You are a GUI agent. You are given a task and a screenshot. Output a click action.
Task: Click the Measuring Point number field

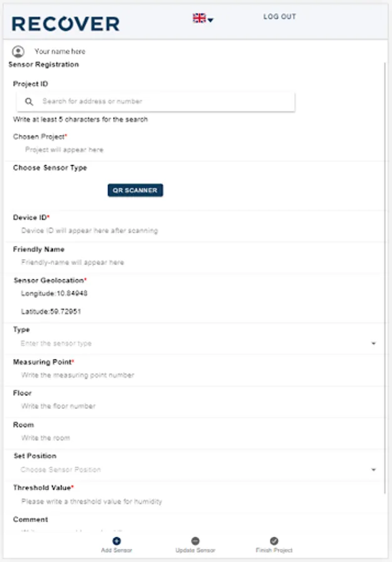[x=77, y=375]
